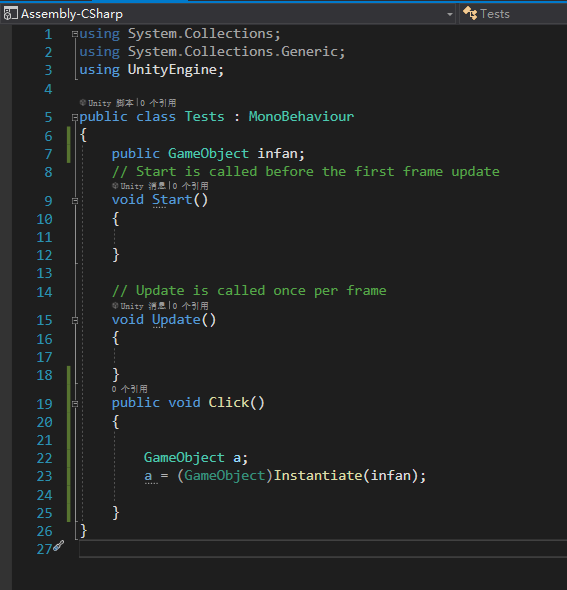Click Unity message icon above Start method
Image resolution: width=567 pixels, height=590 pixels.
(115, 186)
